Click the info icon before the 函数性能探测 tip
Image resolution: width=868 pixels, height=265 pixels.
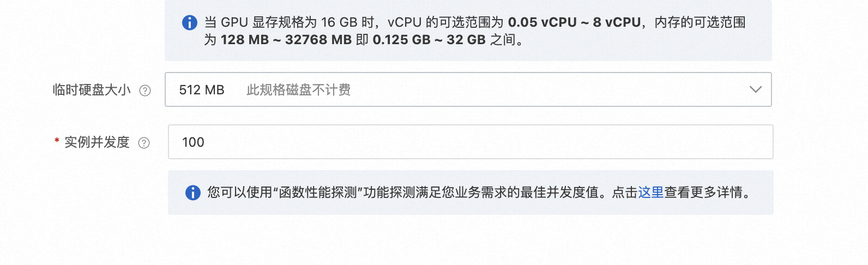(x=192, y=192)
